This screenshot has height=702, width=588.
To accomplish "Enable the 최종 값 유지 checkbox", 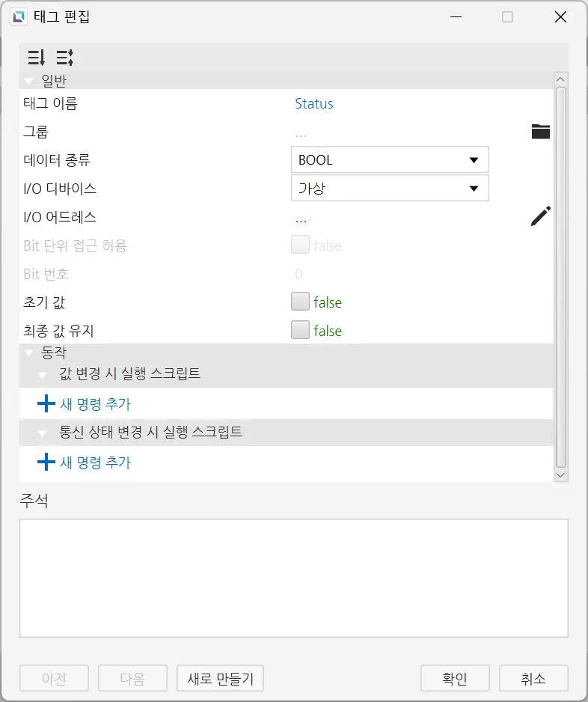I will click(x=300, y=331).
